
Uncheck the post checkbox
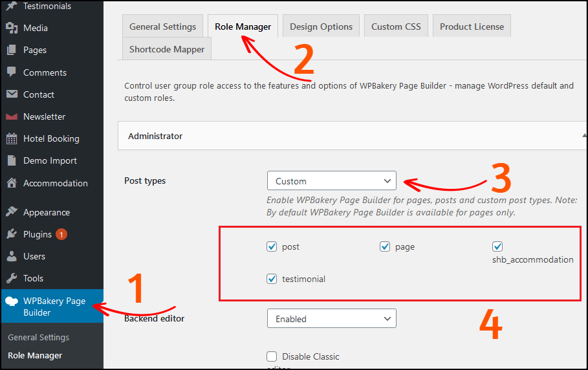[272, 246]
